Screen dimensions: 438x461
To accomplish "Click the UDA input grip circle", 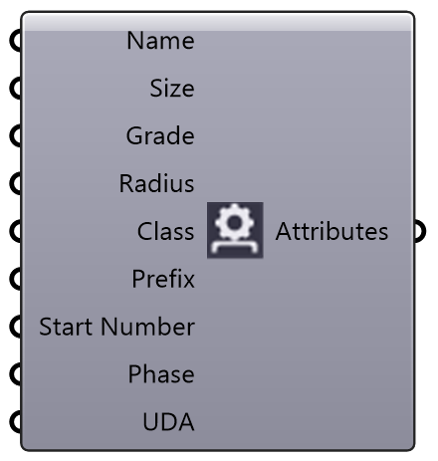I will coord(16,422).
